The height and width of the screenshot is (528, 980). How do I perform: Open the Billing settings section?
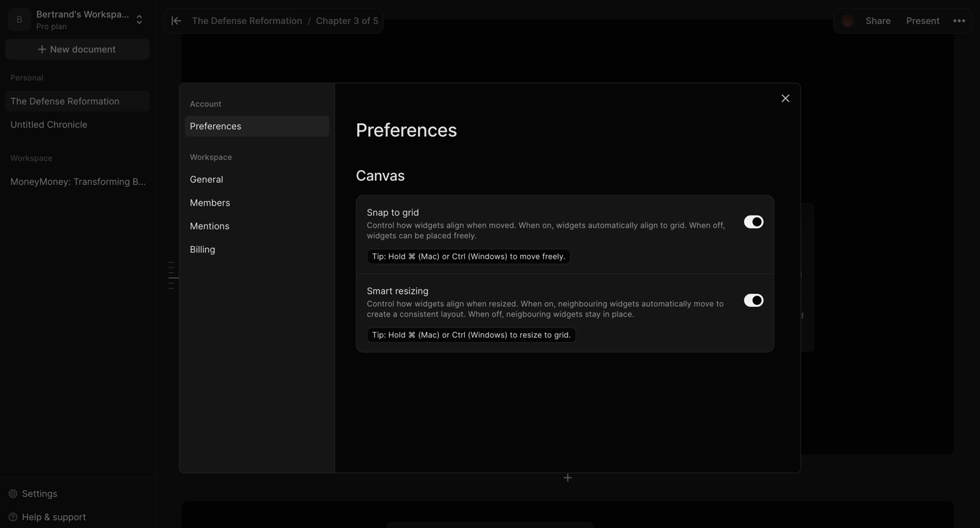coord(257,250)
